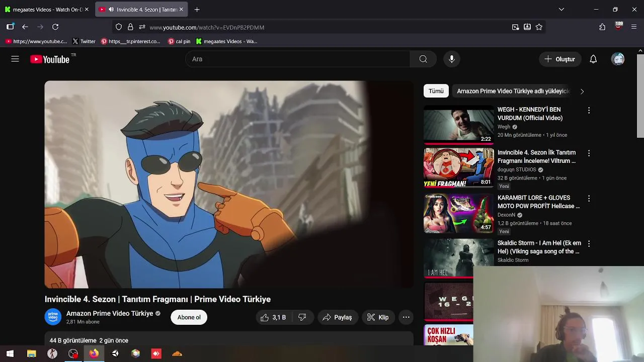Open the notifications bell
This screenshot has height=362, width=644.
pos(593,59)
